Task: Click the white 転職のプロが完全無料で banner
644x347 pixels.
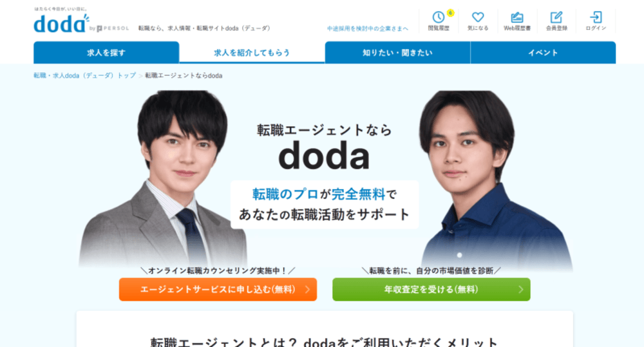Action: point(325,205)
